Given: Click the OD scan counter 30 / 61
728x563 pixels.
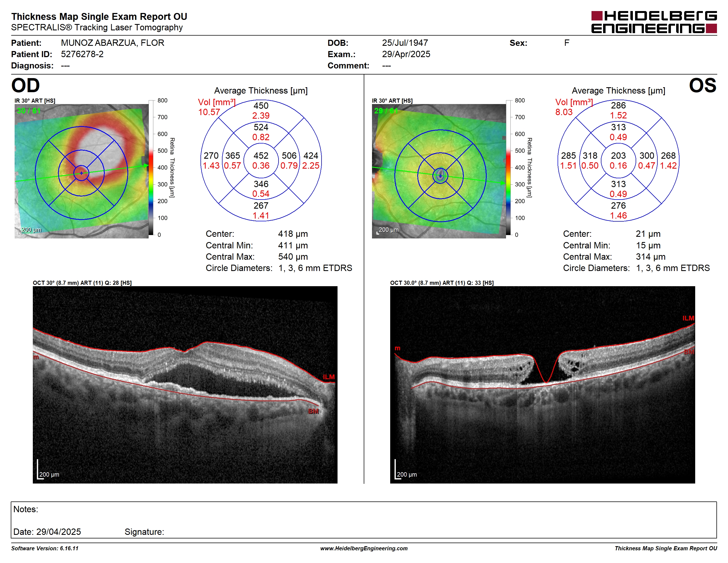Looking at the screenshot, I should pos(29,111).
